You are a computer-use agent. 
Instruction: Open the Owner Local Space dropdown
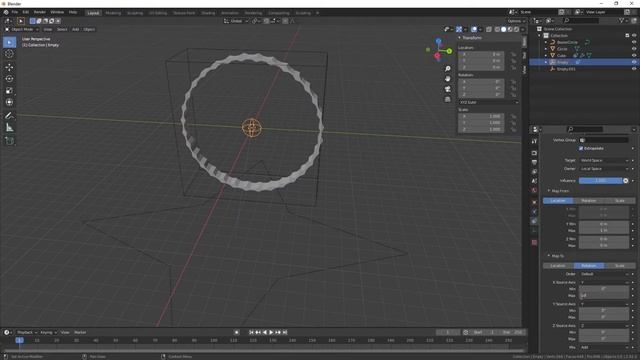604,169
